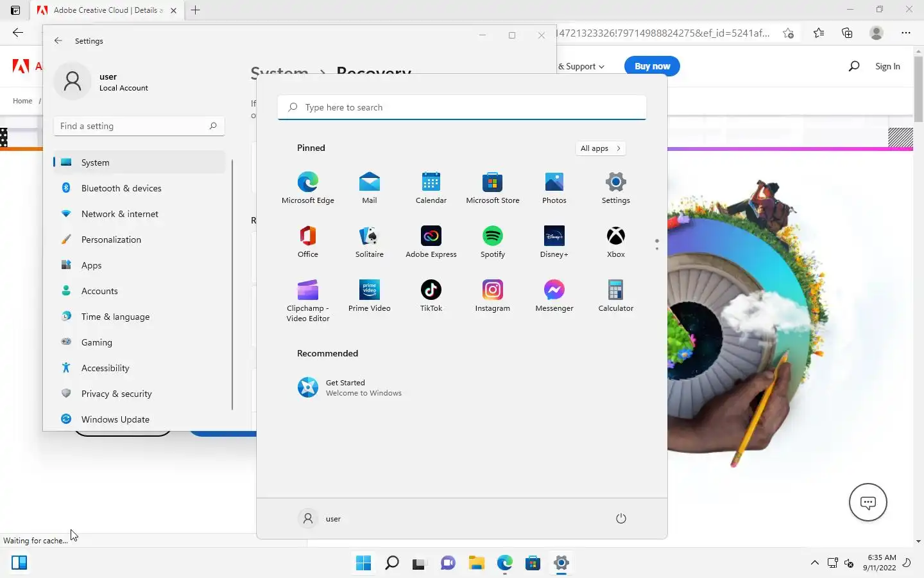Screen dimensions: 924x578
Task: Open the Adobe chat support bubble
Action: tap(868, 502)
